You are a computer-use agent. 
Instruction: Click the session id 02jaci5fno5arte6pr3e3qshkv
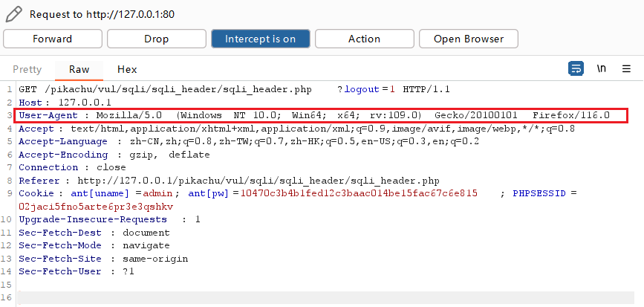pyautogui.click(x=96, y=207)
